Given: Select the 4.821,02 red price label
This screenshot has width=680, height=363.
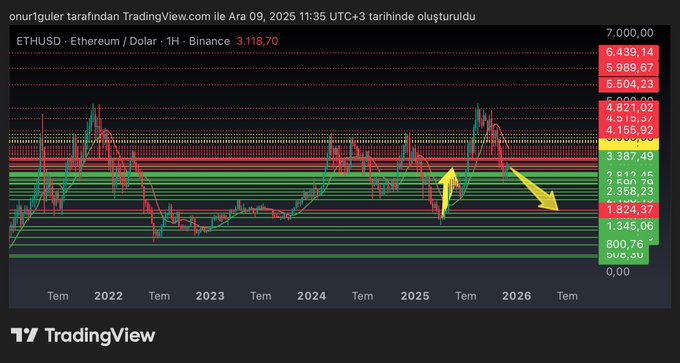Looking at the screenshot, I should point(628,108).
